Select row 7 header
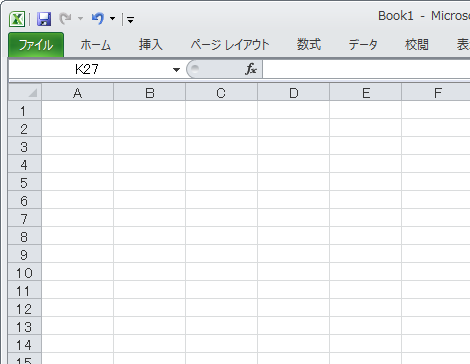 (x=25, y=218)
